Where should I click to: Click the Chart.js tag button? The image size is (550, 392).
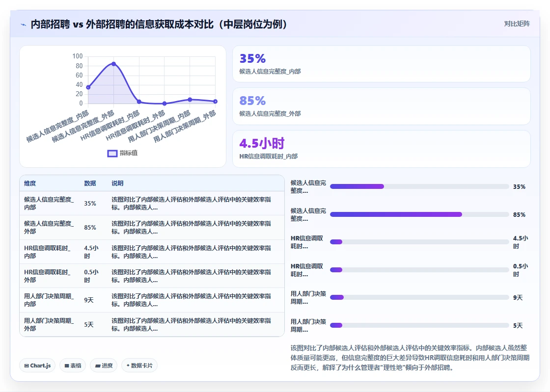37,366
